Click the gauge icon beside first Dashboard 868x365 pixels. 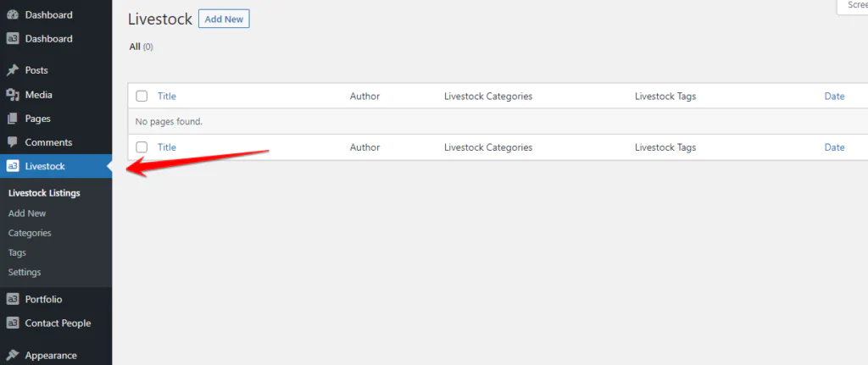[13, 15]
